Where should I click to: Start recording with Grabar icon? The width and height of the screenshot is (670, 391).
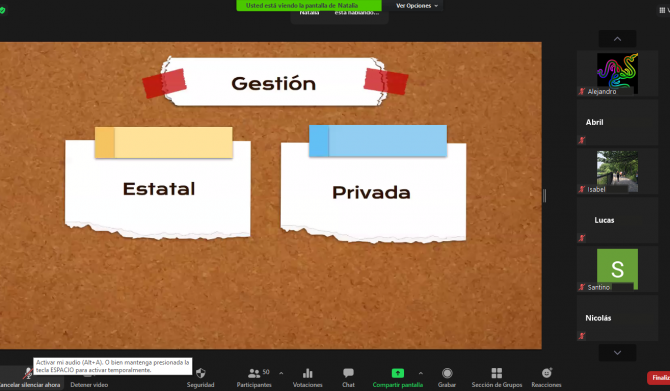pyautogui.click(x=447, y=373)
